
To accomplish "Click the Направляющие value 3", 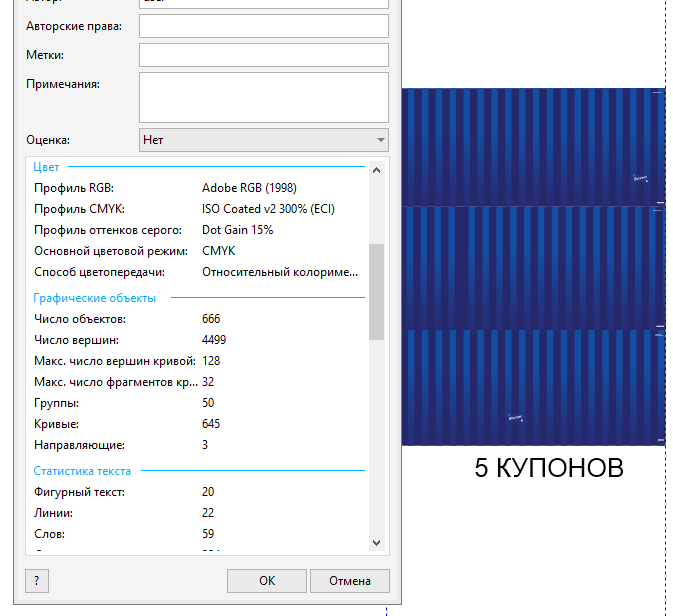I will pos(205,445).
